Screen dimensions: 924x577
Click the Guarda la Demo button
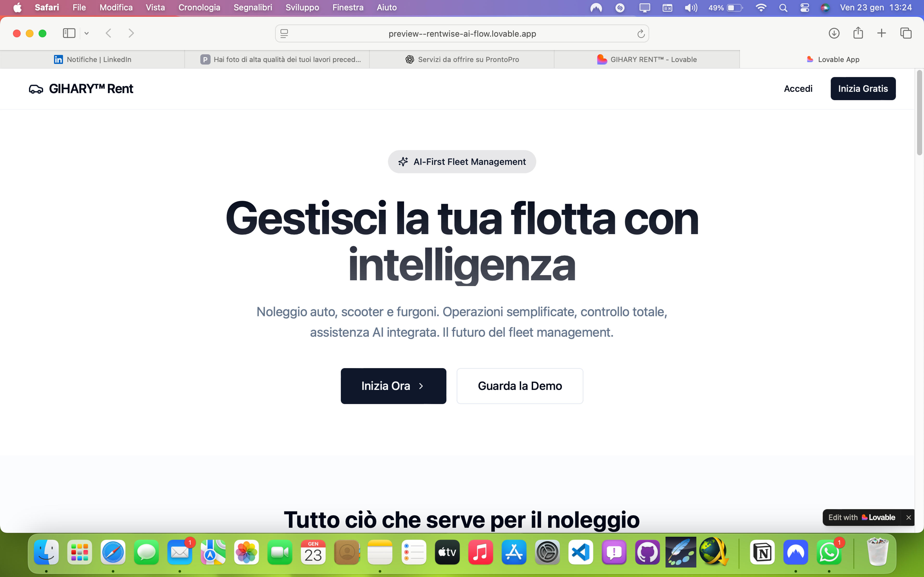click(520, 386)
